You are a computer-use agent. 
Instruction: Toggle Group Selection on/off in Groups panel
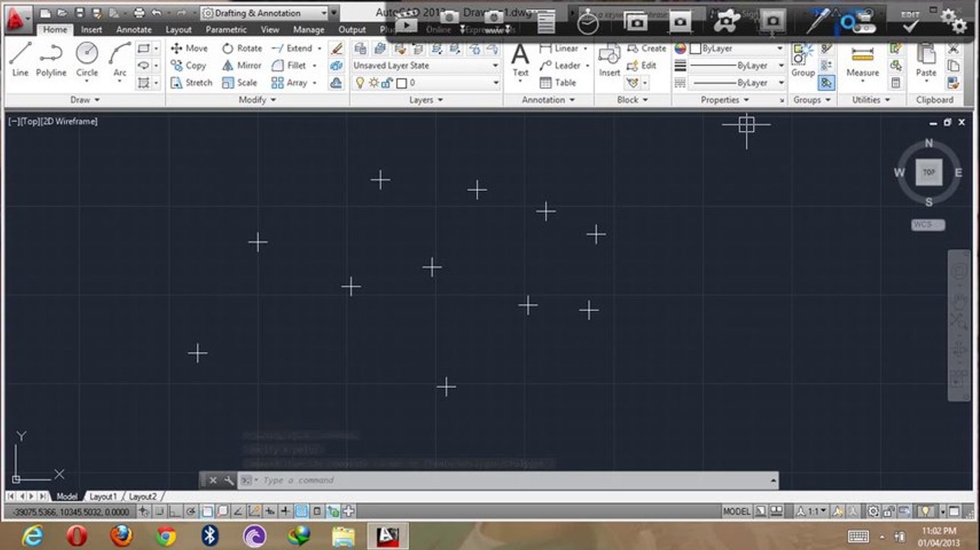pos(826,82)
